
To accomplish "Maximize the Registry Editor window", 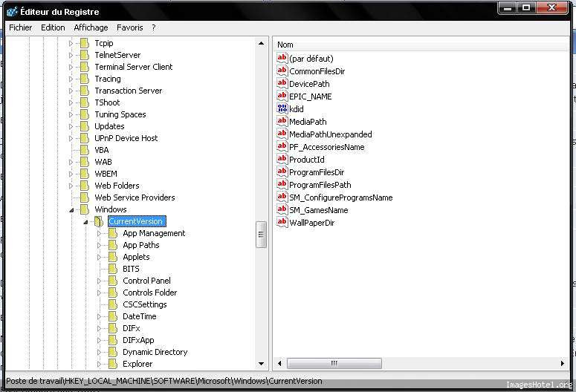I will 526,7.
